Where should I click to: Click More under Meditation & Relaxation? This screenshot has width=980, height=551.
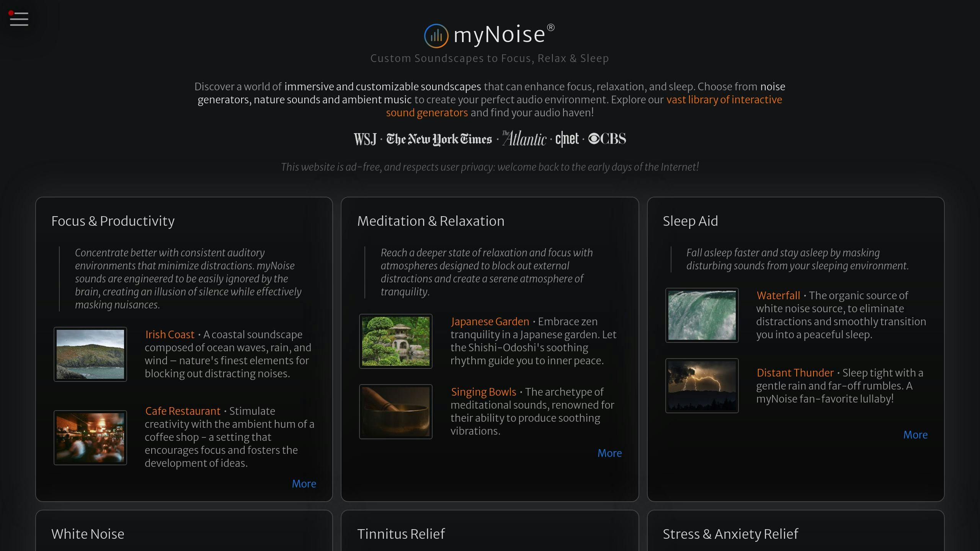[610, 453]
